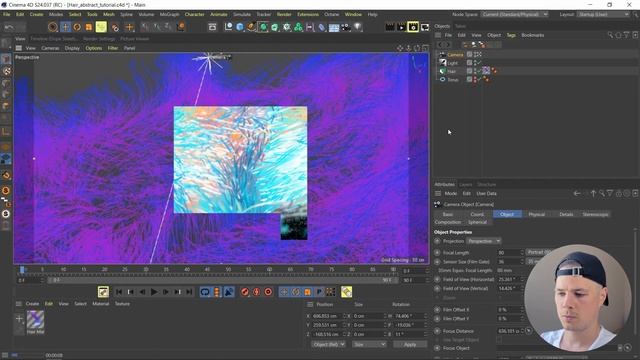Click the Render to Picture Viewer icon
Image resolution: width=640 pixels, height=360 pixels.
click(401, 27)
